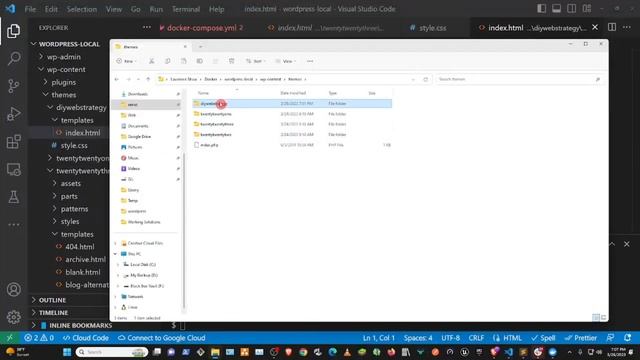The height and width of the screenshot is (360, 640).
Task: Click Connect to Google Cloud
Action: 162,338
